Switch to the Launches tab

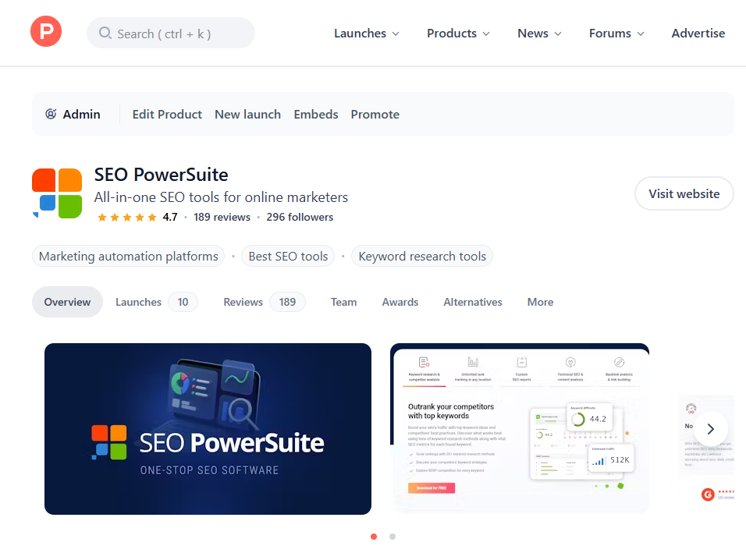pyautogui.click(x=157, y=302)
